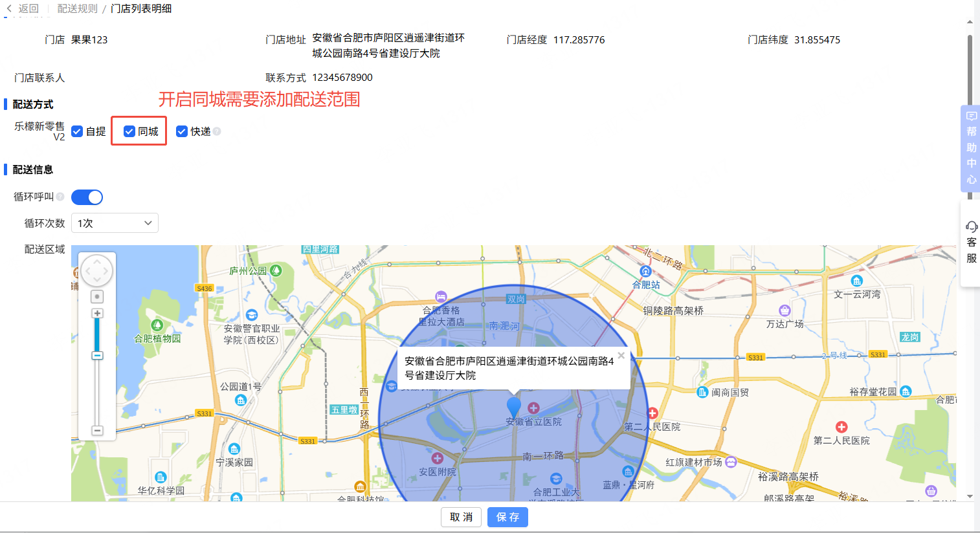
Task: Click the map locate center button
Action: click(97, 296)
